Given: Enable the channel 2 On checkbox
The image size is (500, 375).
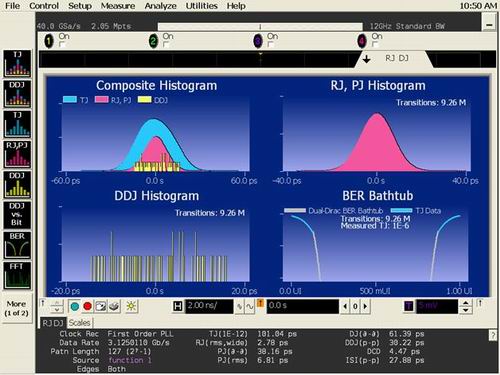Looking at the screenshot, I should (x=166, y=45).
